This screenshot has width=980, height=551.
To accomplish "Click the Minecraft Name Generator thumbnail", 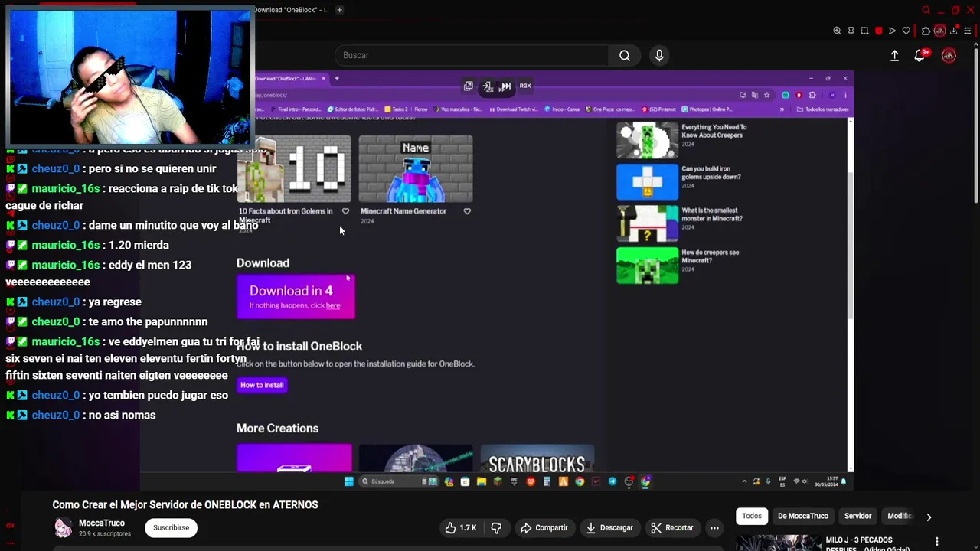I will [416, 170].
